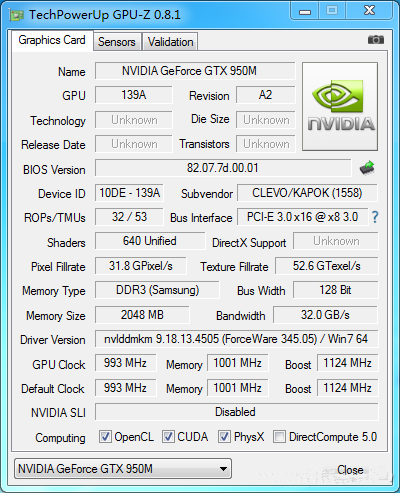Click the NVIDIA SLI Disabled field
Viewport: 400px width, 493px height.
[x=236, y=412]
